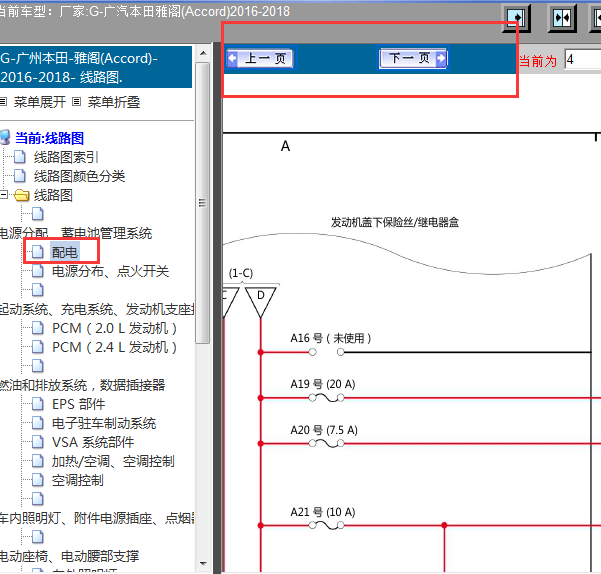
Task: Go to previous page with 上一页 button
Action: coord(260,58)
